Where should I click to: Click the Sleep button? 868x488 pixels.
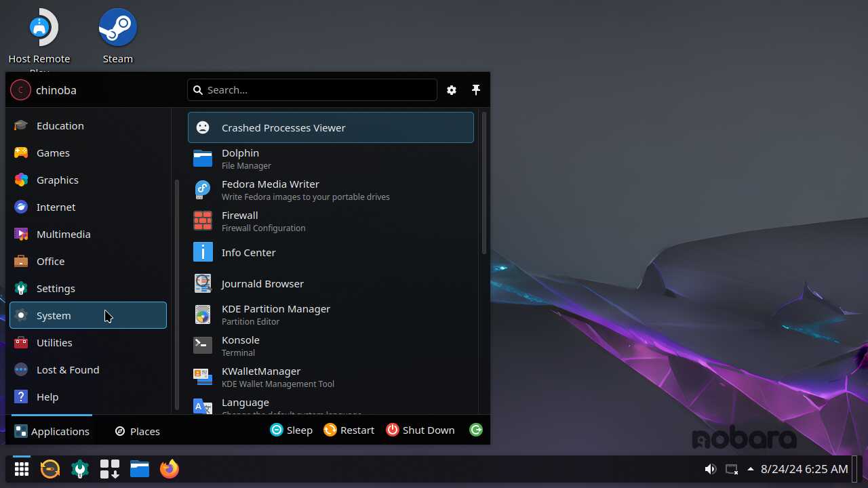click(292, 430)
